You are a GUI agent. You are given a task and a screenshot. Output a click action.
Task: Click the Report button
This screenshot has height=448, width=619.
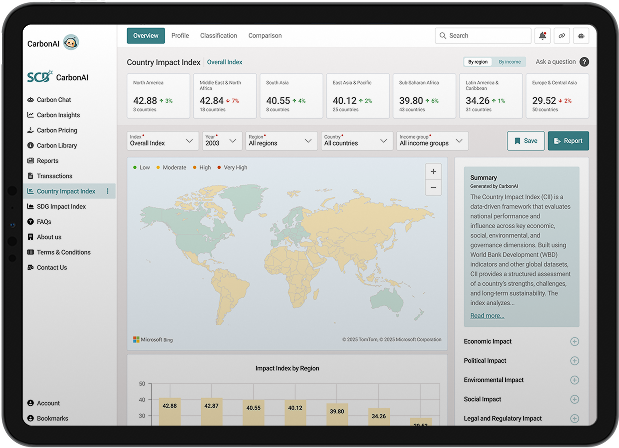coord(568,141)
